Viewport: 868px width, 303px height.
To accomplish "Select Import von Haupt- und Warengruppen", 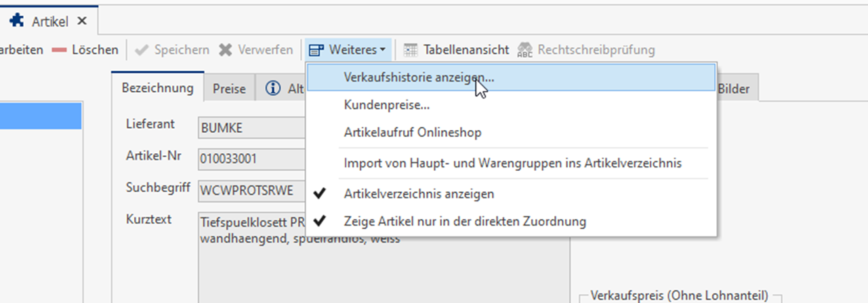I will click(512, 163).
